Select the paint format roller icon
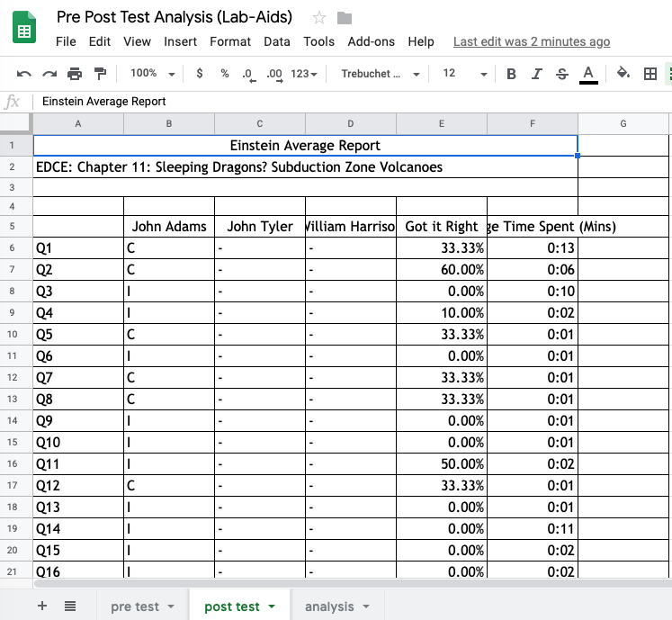 [100, 74]
